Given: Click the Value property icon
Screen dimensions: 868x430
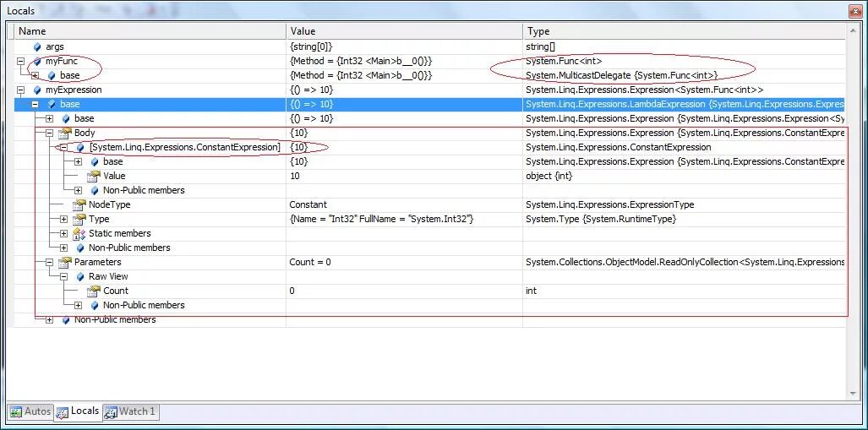Looking at the screenshot, I should click(94, 176).
